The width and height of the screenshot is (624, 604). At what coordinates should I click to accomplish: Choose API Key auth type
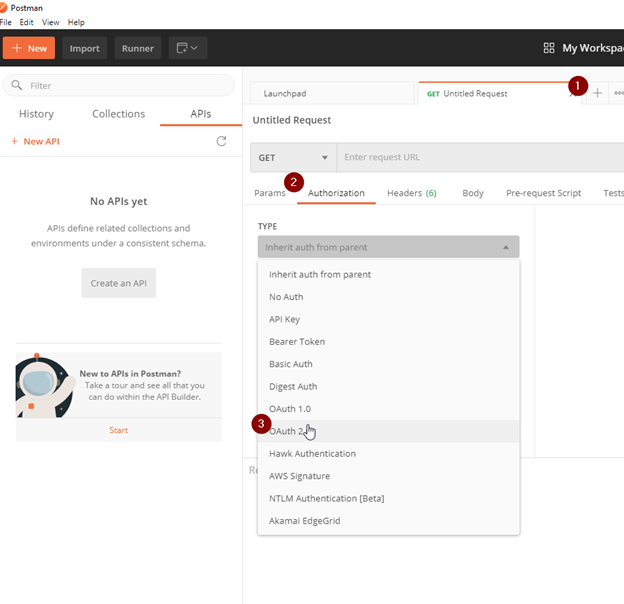(x=388, y=319)
